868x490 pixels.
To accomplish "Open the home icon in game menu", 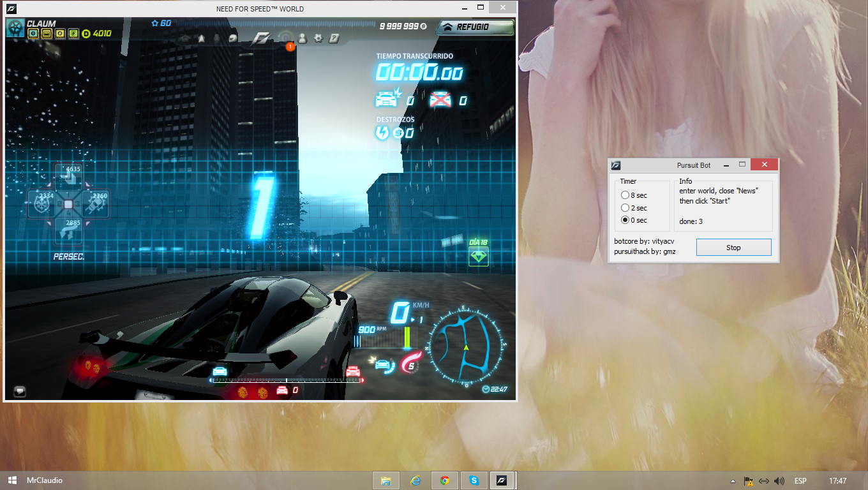I will pos(184,38).
